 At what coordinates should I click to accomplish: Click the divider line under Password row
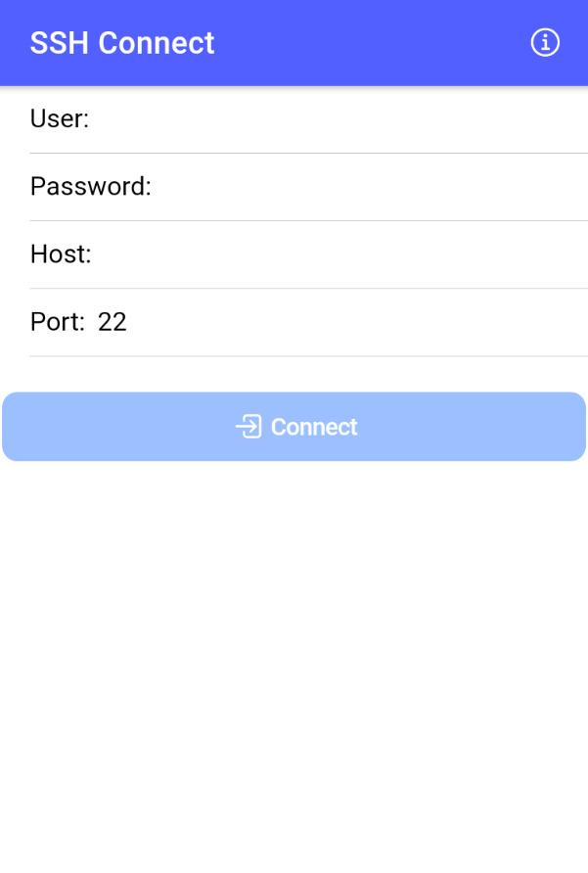pos(309,220)
